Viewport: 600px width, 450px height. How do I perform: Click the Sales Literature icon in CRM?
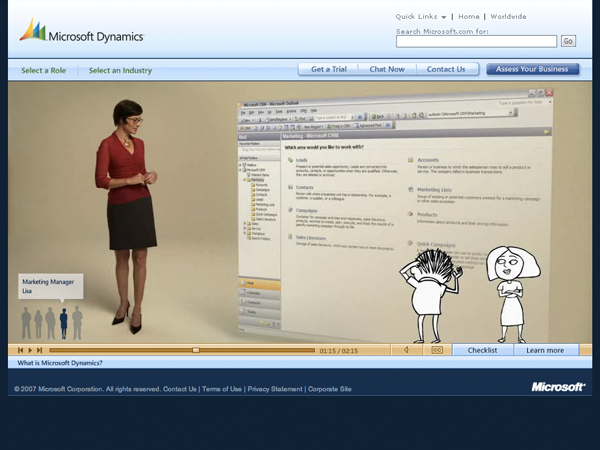coord(290,237)
